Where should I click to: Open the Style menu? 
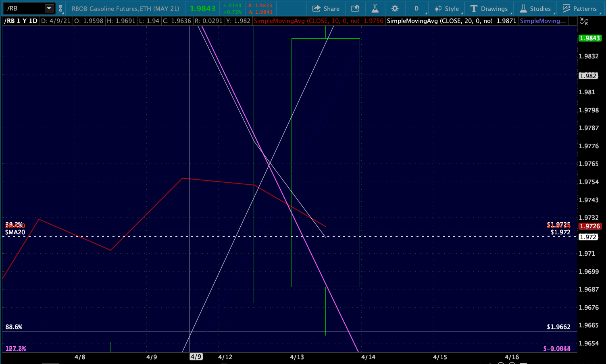click(447, 8)
